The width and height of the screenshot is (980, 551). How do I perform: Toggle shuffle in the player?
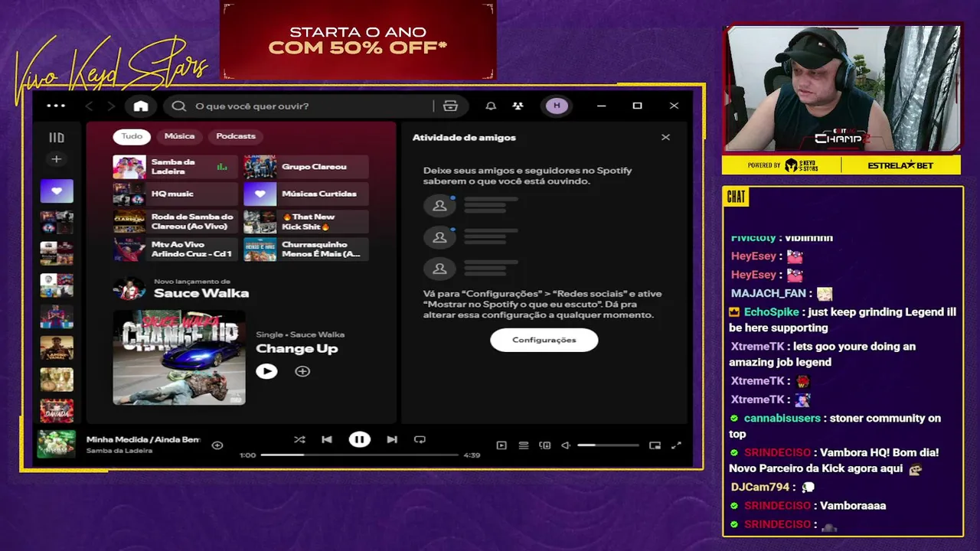299,439
